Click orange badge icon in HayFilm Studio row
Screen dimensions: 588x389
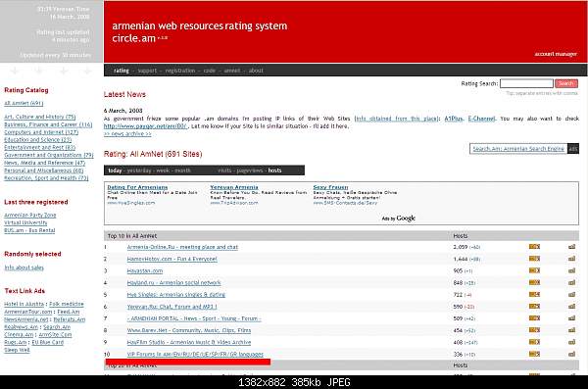(534, 342)
